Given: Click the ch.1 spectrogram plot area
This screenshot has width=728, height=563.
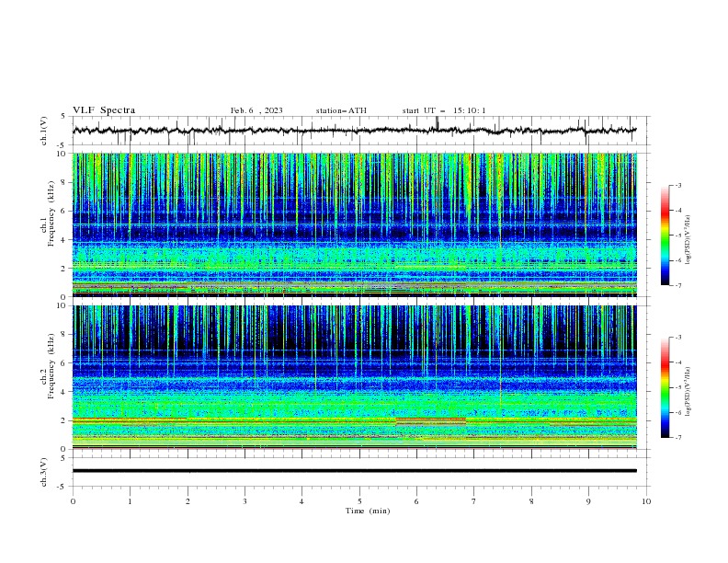Looking at the screenshot, I should click(354, 224).
